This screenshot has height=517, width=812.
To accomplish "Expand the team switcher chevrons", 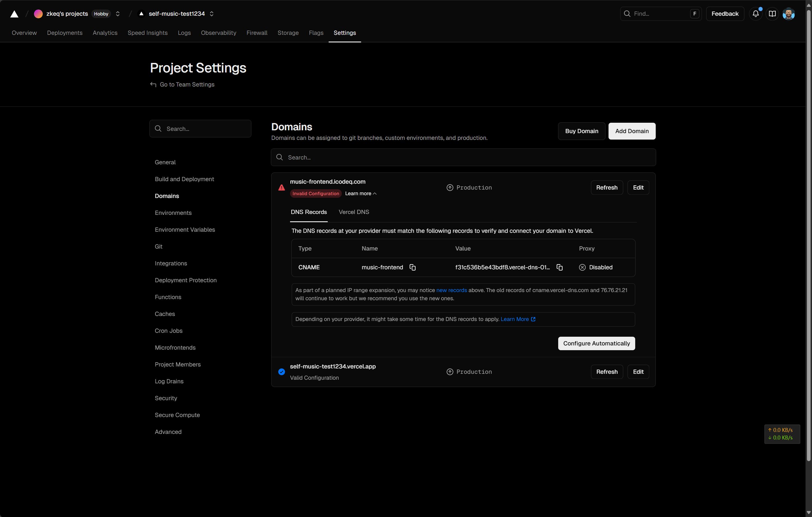I will tap(118, 14).
